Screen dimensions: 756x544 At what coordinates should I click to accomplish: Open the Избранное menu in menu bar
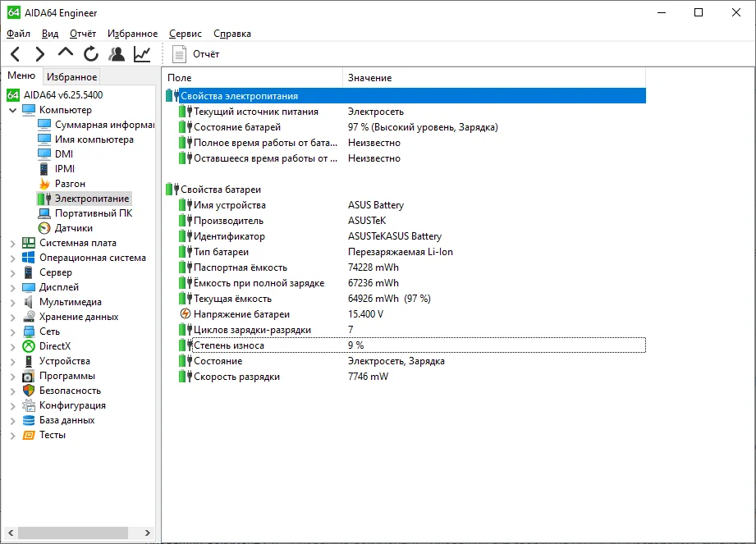pyautogui.click(x=133, y=34)
